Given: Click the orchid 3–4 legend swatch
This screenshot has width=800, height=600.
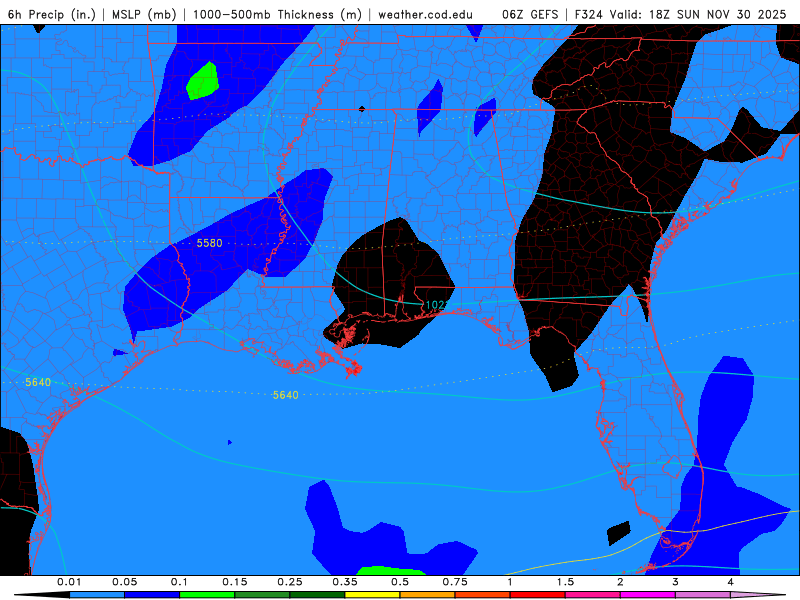Looking at the screenshot, I should click(x=703, y=595).
